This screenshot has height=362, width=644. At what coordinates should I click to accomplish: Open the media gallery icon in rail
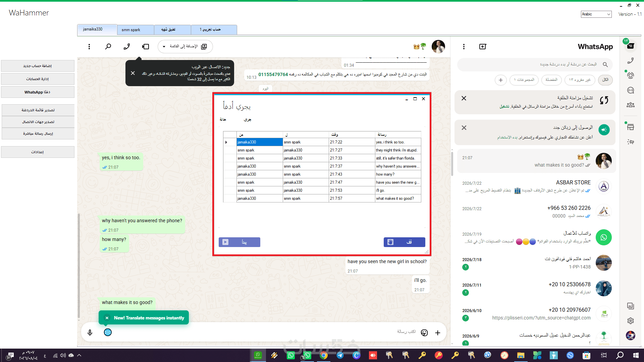tap(631, 306)
